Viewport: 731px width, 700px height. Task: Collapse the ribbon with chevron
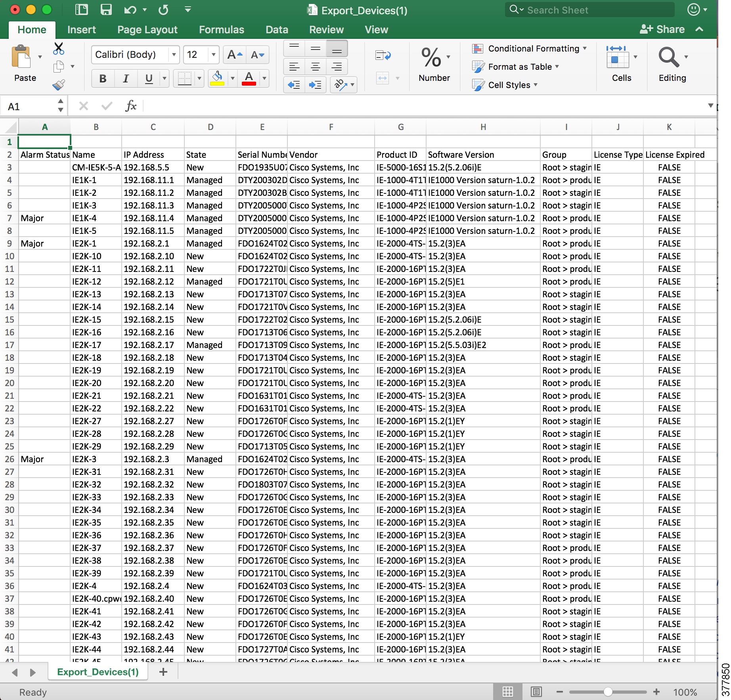tap(700, 29)
